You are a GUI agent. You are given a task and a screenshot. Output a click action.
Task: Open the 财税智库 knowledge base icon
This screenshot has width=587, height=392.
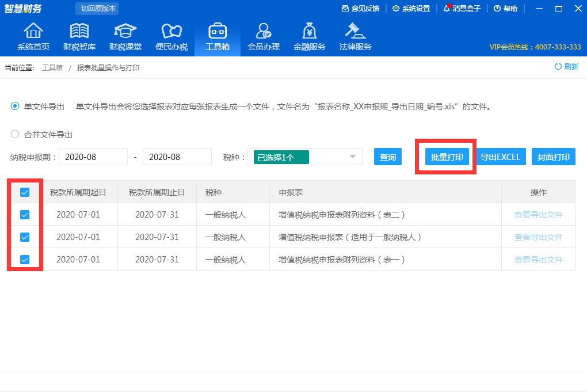tap(79, 36)
